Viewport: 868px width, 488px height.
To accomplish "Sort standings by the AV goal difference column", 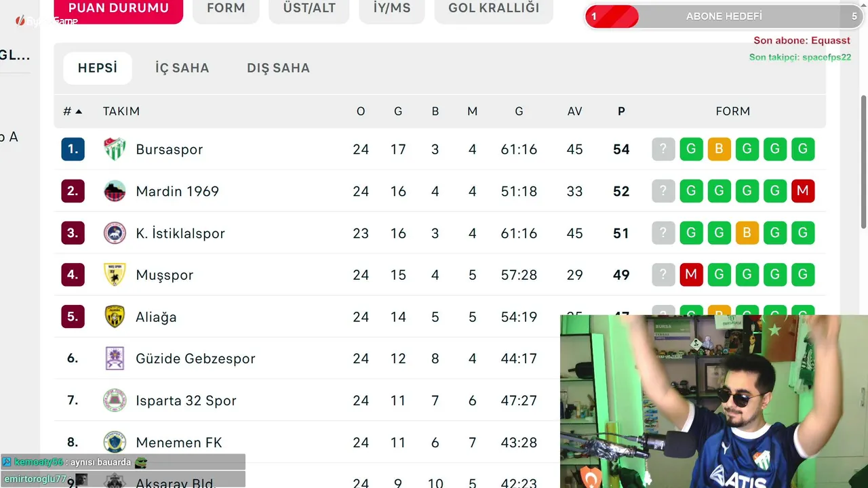I will pyautogui.click(x=574, y=111).
